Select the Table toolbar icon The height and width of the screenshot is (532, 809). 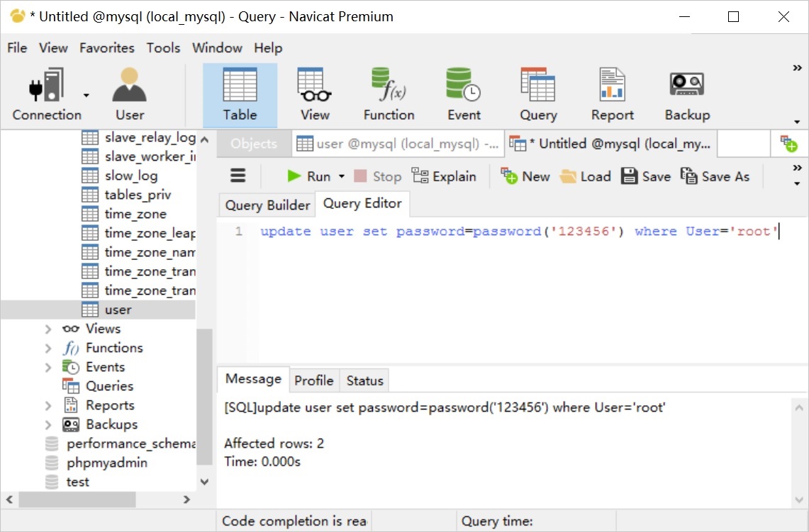240,95
